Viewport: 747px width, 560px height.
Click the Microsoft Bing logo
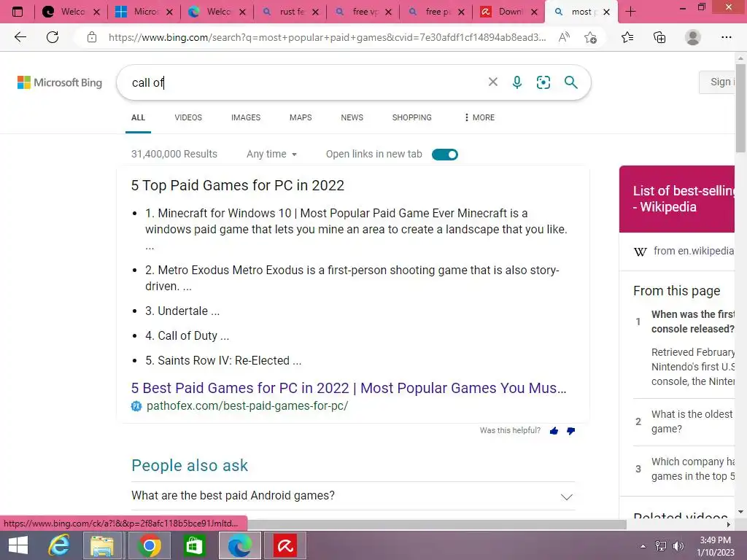pyautogui.click(x=60, y=82)
